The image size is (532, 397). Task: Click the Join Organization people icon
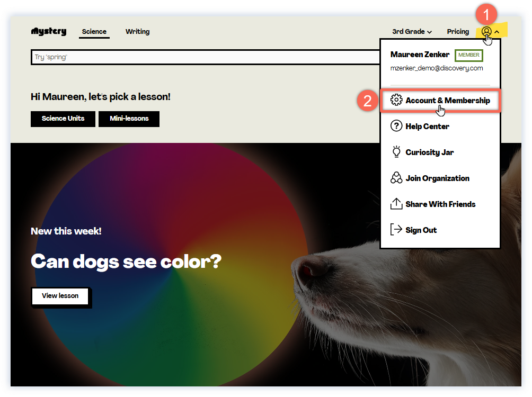click(396, 178)
